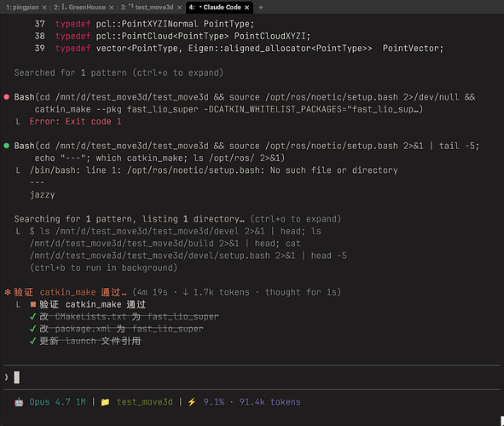The width and height of the screenshot is (504, 426).
Task: Click the checkmark beside package.xml task
Action: click(x=32, y=329)
